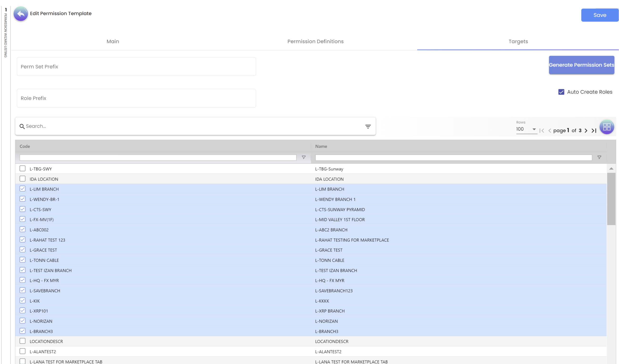619x364 pixels.
Task: Open the search filter options icon
Action: (368, 126)
